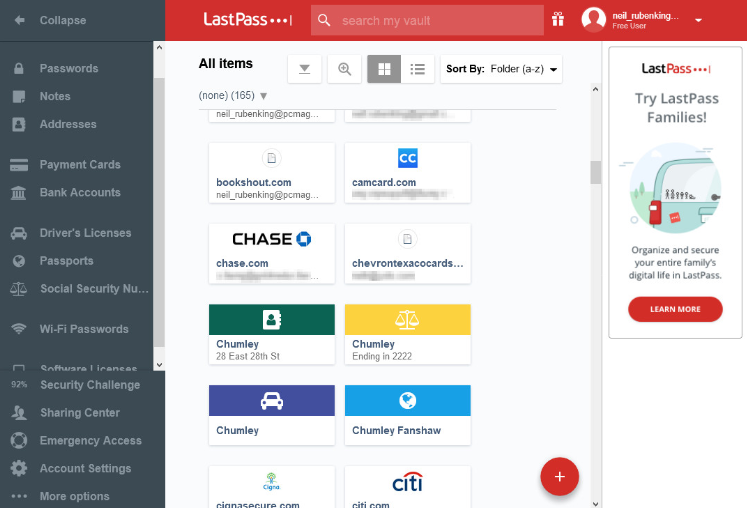Open Driver's Licenses car icon
The image size is (747, 508).
tap(19, 233)
